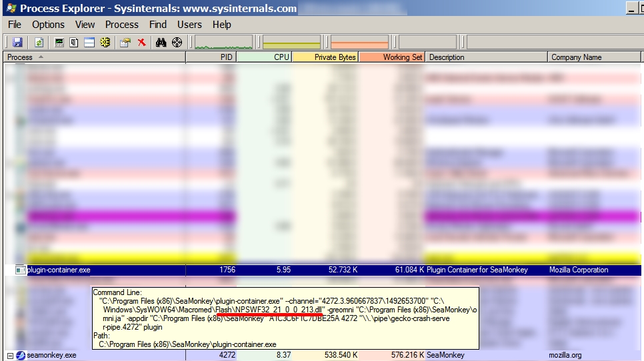Viewport: 644px width, 361px height.
Task: Open the Process menu
Action: pyautogui.click(x=122, y=25)
